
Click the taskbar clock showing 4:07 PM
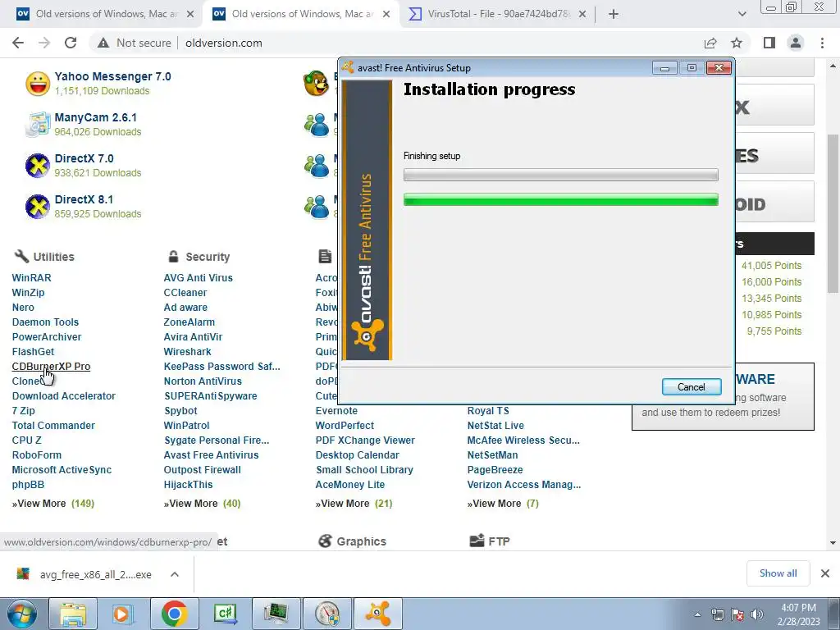click(x=798, y=614)
